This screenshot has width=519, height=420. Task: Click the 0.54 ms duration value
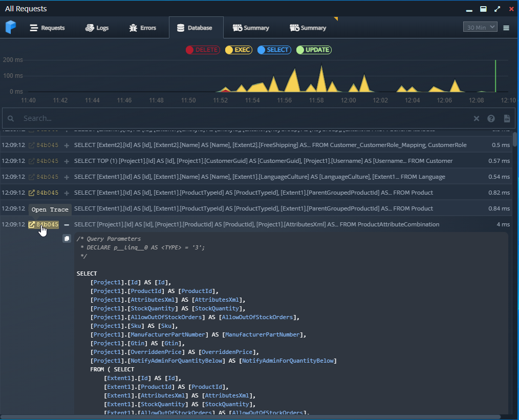point(499,177)
